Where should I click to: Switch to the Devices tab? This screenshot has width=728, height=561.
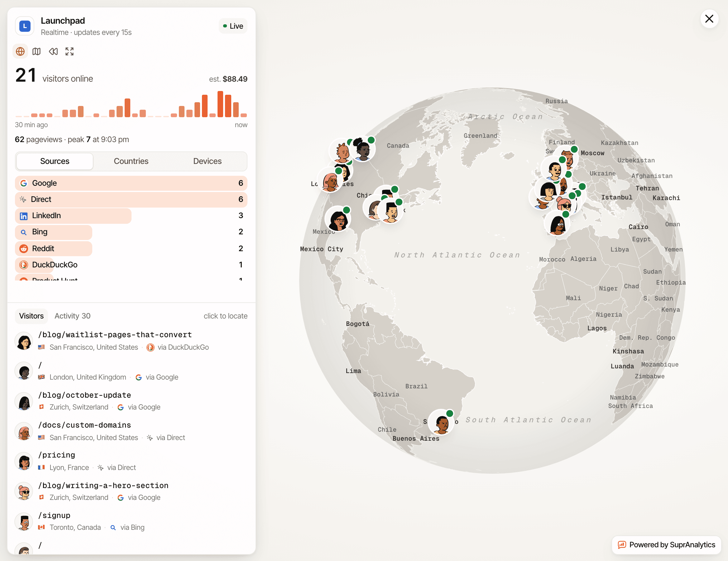207,161
